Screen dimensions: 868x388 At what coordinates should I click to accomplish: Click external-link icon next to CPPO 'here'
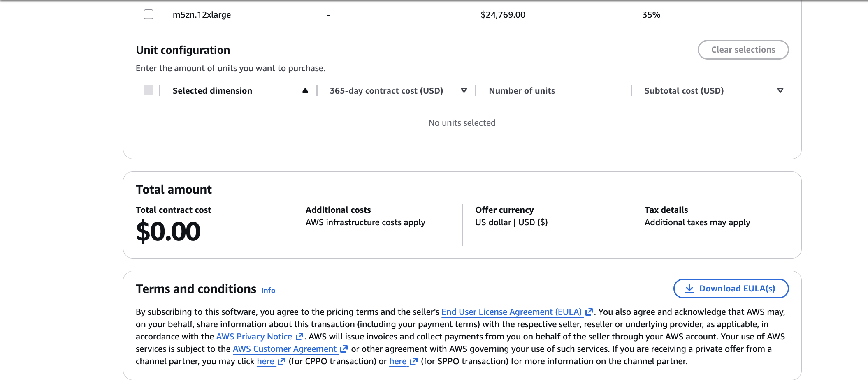coord(281,361)
